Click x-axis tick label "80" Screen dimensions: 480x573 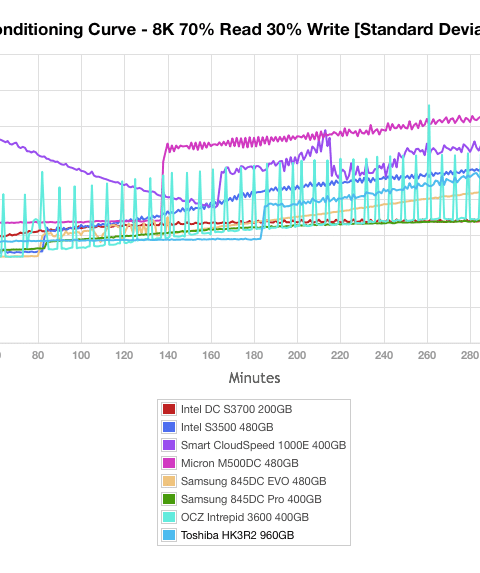(x=38, y=355)
